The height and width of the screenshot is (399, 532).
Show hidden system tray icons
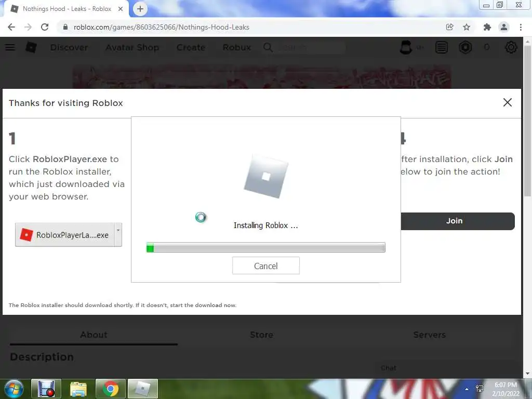[x=467, y=389]
